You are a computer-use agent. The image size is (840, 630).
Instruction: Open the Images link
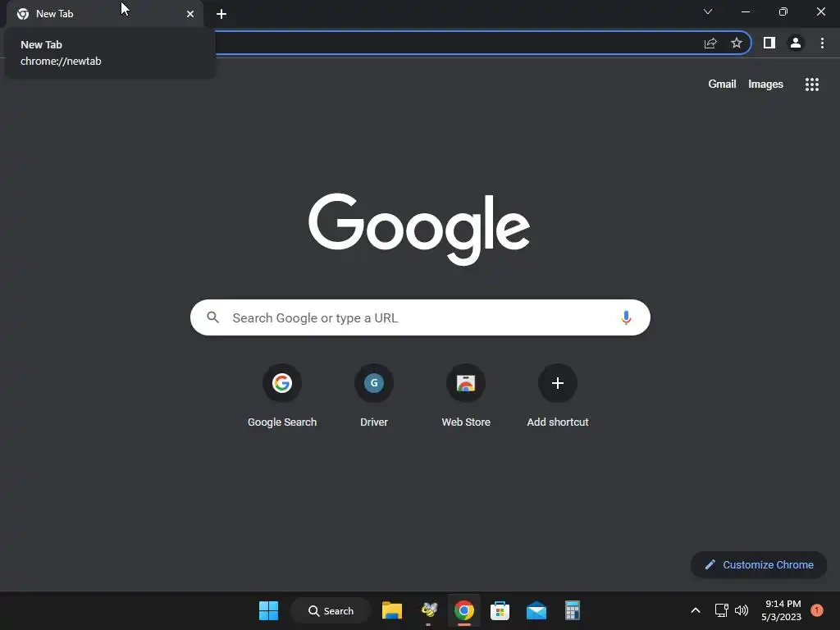[x=765, y=84]
